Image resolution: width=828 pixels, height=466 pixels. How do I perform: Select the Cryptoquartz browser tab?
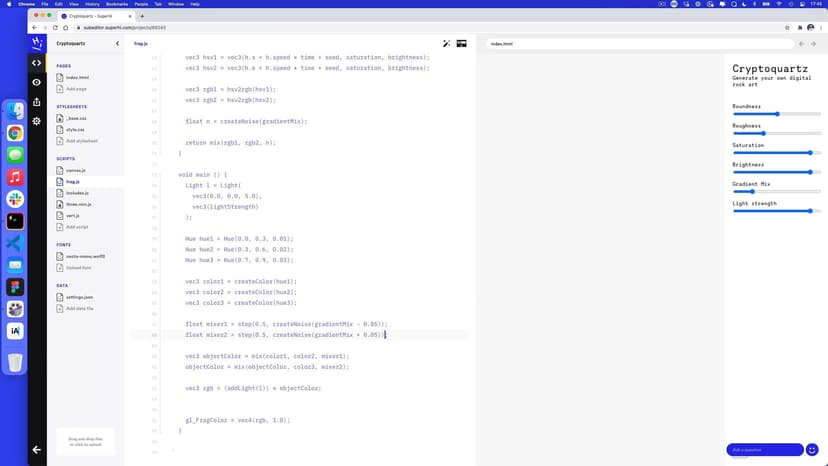(95, 16)
